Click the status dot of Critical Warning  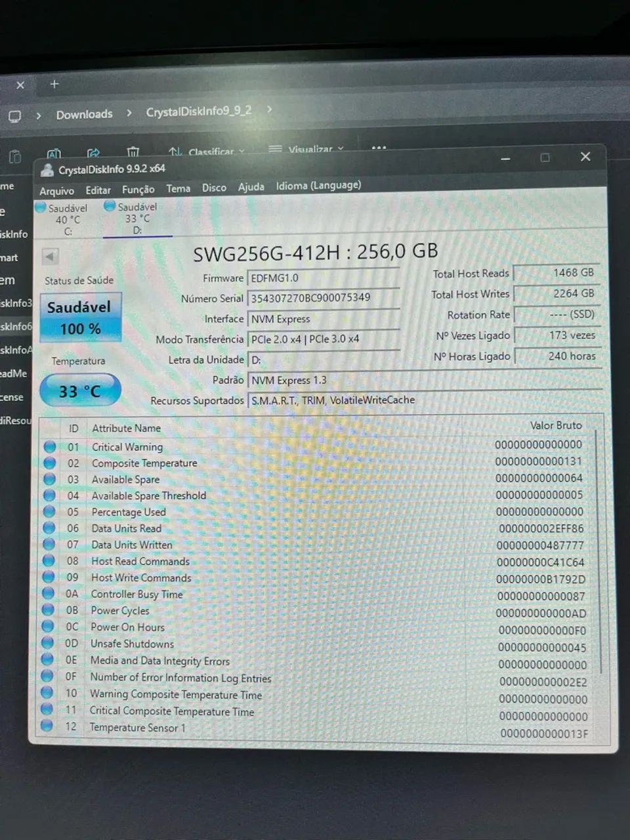tap(50, 447)
